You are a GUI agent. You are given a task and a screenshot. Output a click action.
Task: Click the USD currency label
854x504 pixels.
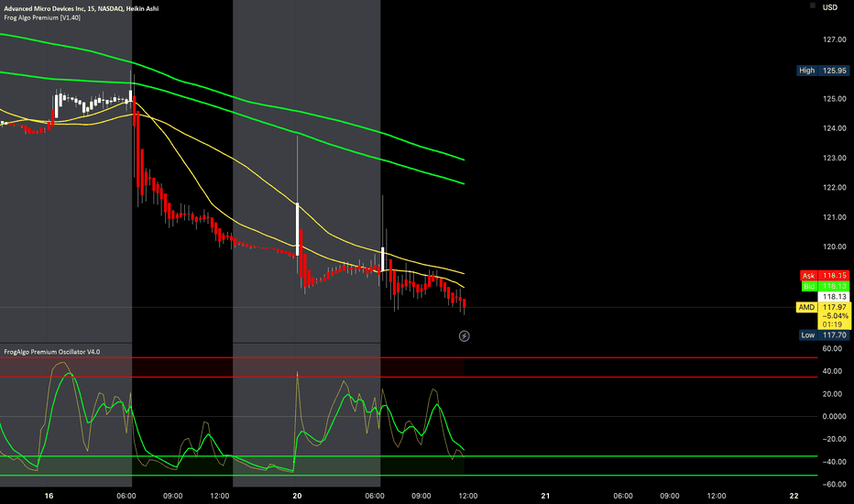pos(829,7)
